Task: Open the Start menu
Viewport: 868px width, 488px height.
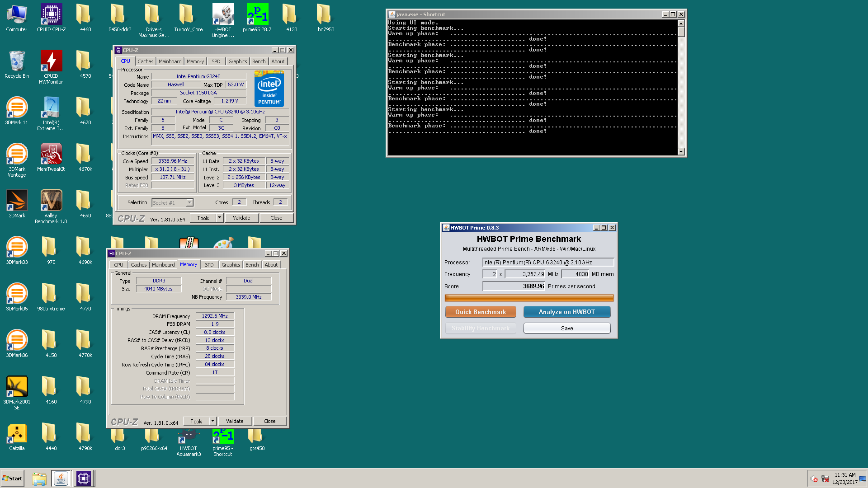Action: pyautogui.click(x=12, y=479)
